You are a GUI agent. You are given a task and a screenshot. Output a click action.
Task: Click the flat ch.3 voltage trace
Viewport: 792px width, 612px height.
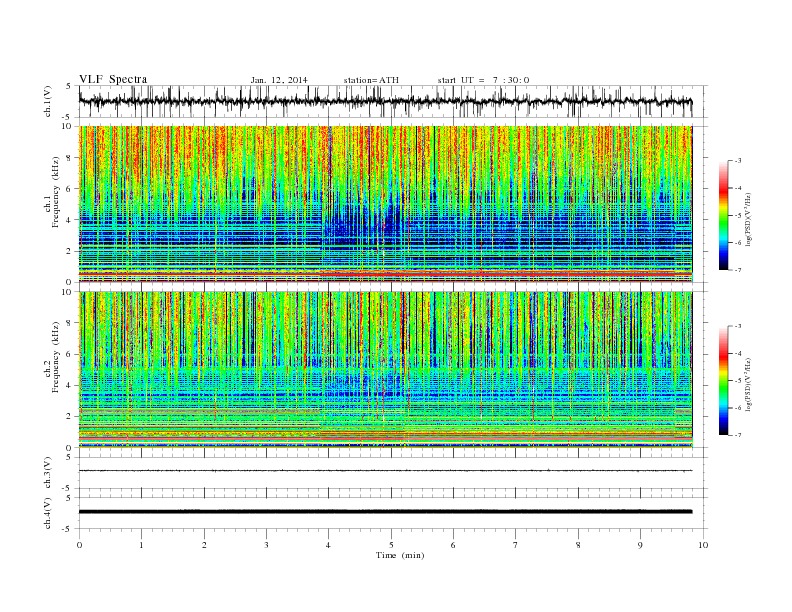point(385,471)
